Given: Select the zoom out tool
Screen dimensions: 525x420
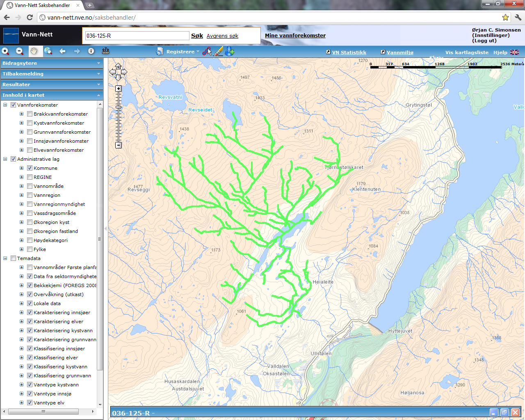Looking at the screenshot, I should 20,51.
